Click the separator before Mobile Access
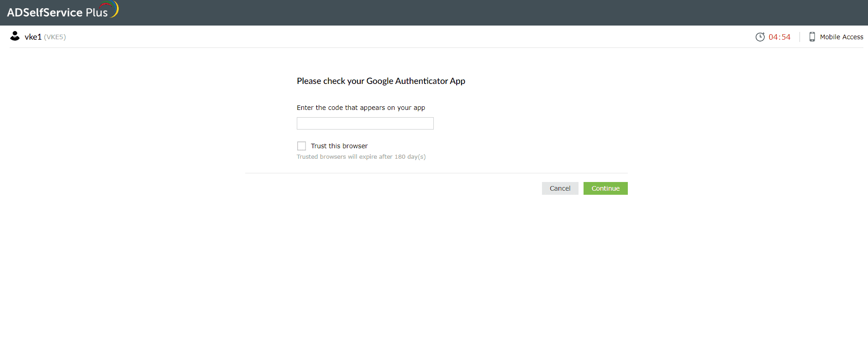 800,37
